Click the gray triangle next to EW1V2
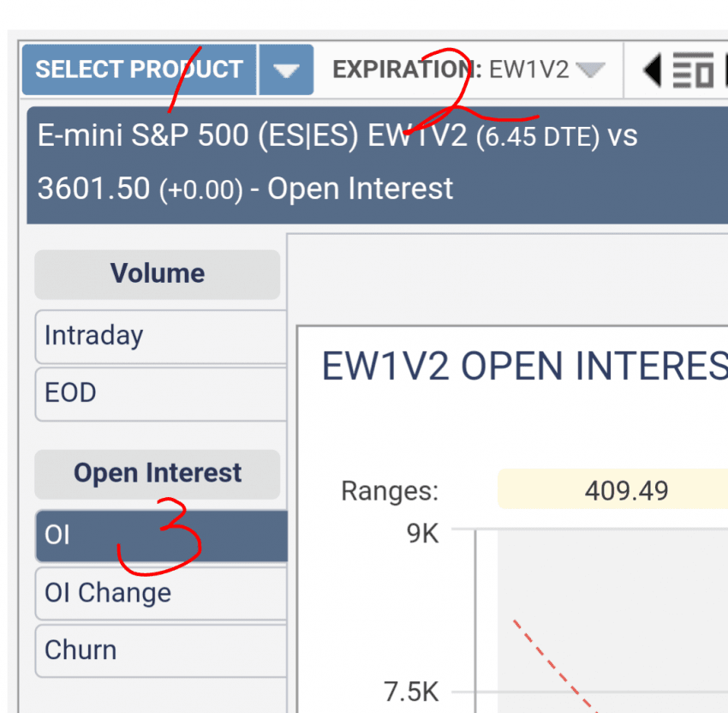This screenshot has height=713, width=728. click(591, 69)
